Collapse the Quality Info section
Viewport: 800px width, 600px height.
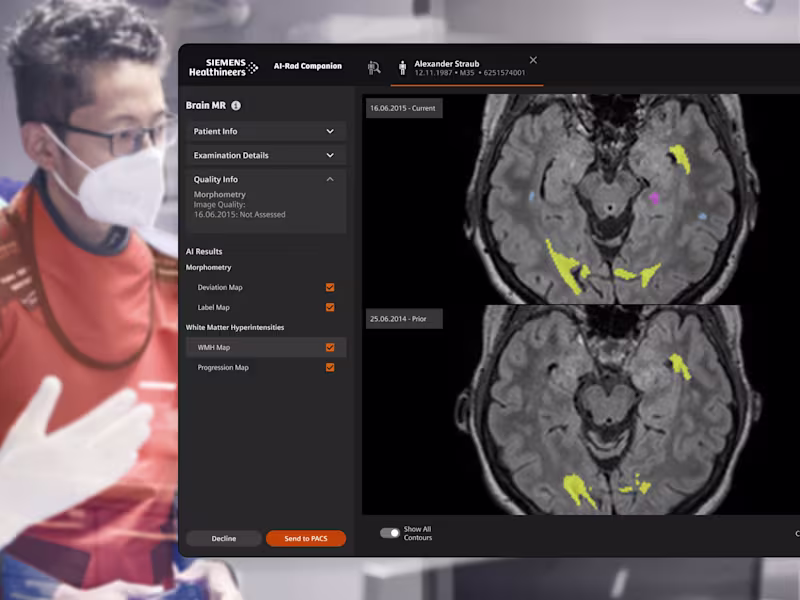(x=266, y=179)
